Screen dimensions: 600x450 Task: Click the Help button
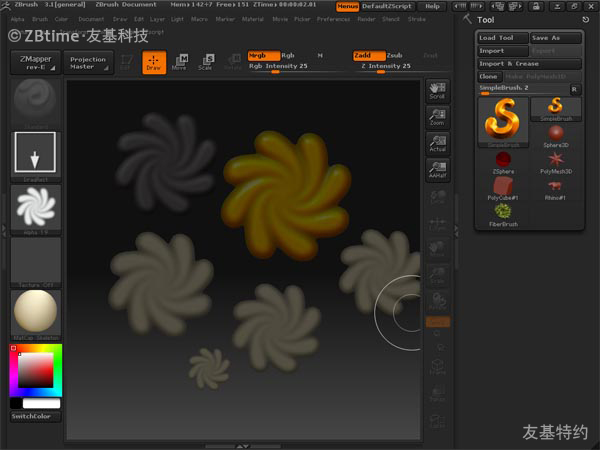coord(432,7)
